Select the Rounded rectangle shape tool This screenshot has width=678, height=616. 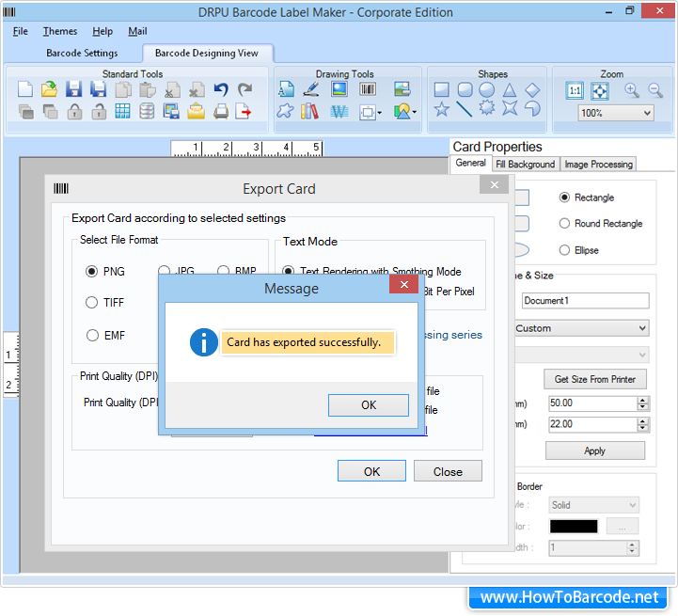pyautogui.click(x=465, y=90)
